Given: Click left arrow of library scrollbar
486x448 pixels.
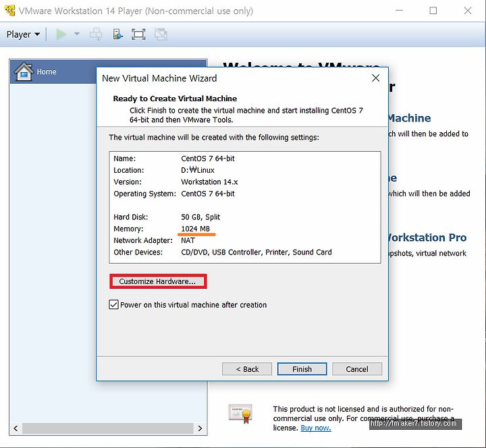Looking at the screenshot, I should coord(16,428).
